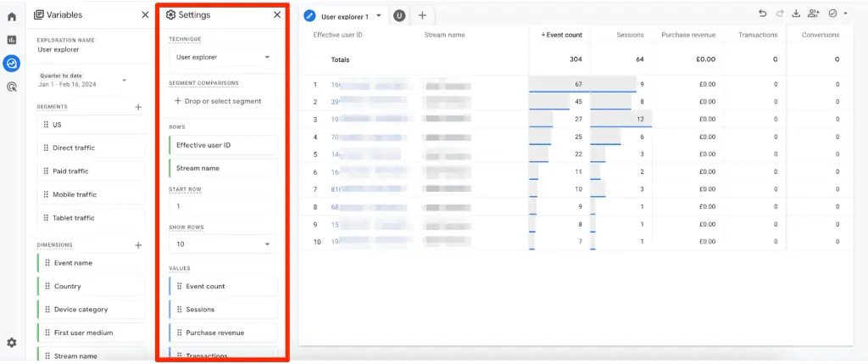Select the US segment

[91, 125]
